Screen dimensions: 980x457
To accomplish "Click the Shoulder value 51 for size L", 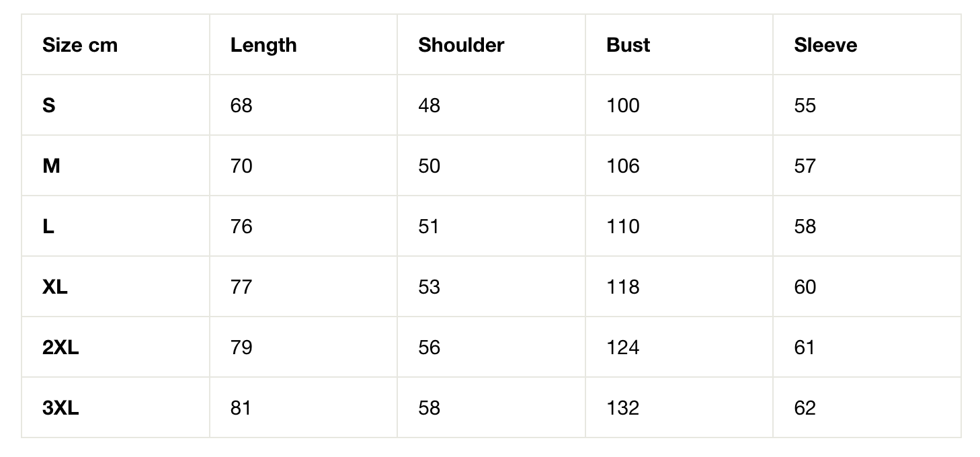I will click(x=429, y=226).
